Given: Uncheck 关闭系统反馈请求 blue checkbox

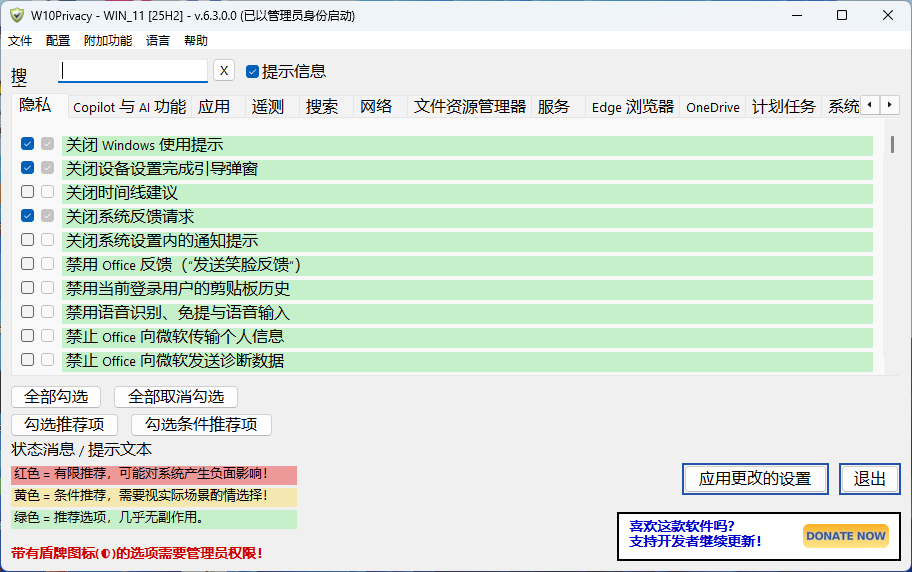Looking at the screenshot, I should 27,216.
